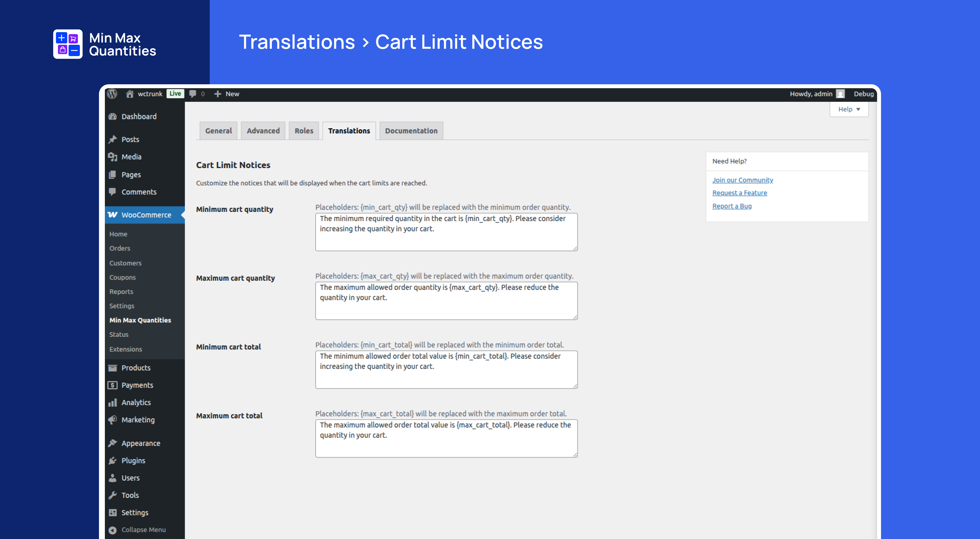Image resolution: width=980 pixels, height=539 pixels.
Task: Open the Comments bubble in the admin bar
Action: (x=193, y=94)
